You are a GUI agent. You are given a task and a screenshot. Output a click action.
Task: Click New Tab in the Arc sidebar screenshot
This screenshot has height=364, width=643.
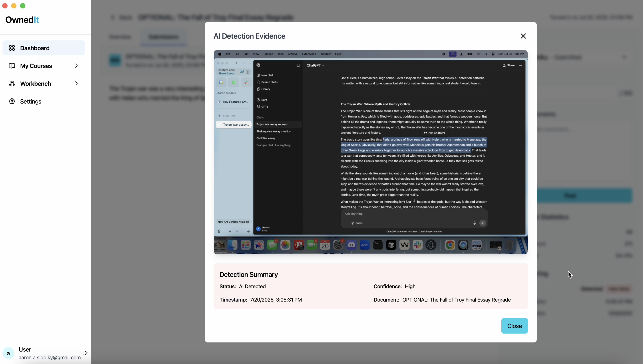(x=227, y=116)
